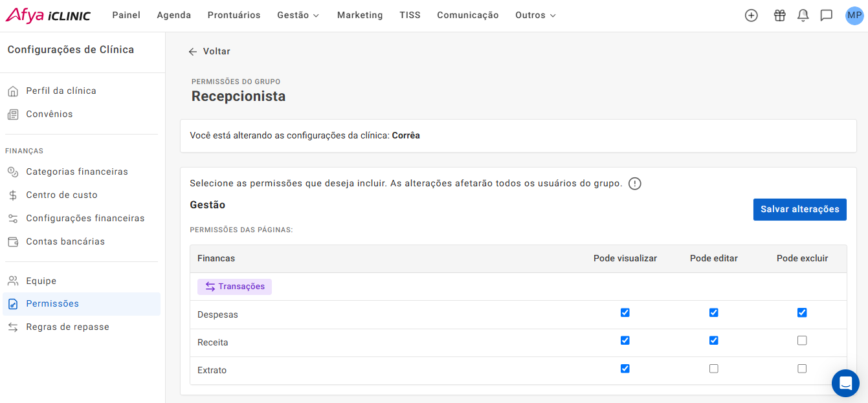Select the Transações tag
This screenshot has height=403, width=868.
[x=234, y=287]
